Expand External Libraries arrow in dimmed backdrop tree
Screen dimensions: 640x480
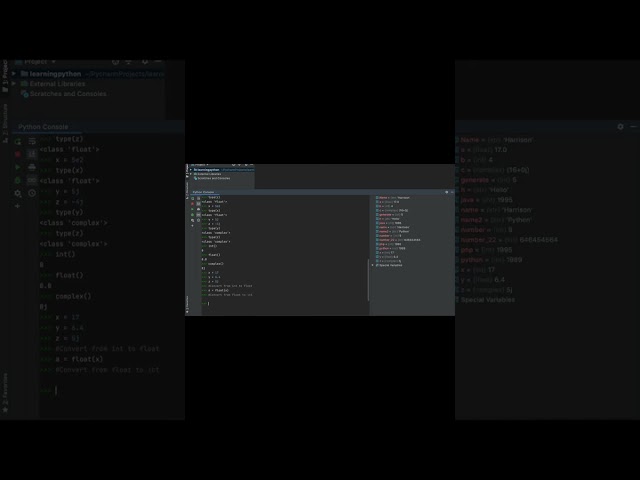[14, 83]
